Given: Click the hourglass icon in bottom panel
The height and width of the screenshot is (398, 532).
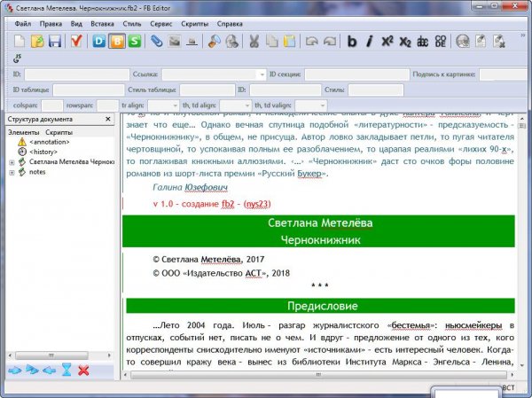Looking at the screenshot, I should click(x=66, y=370).
